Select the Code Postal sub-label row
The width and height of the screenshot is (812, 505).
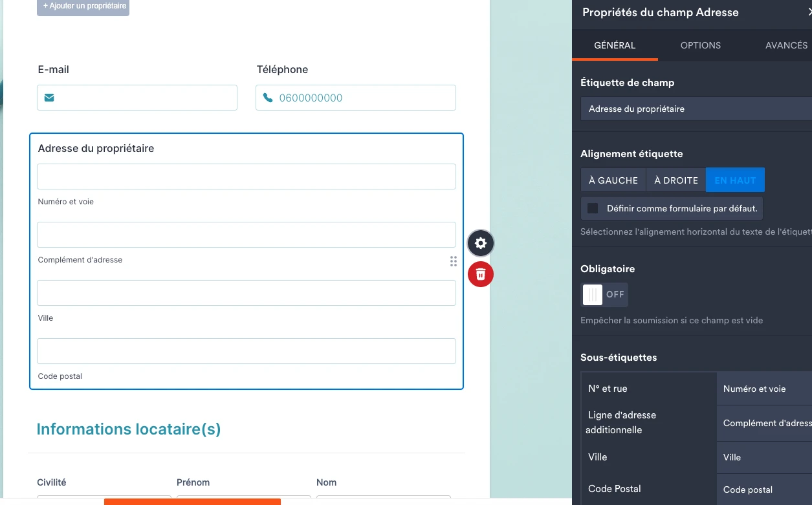click(x=614, y=489)
